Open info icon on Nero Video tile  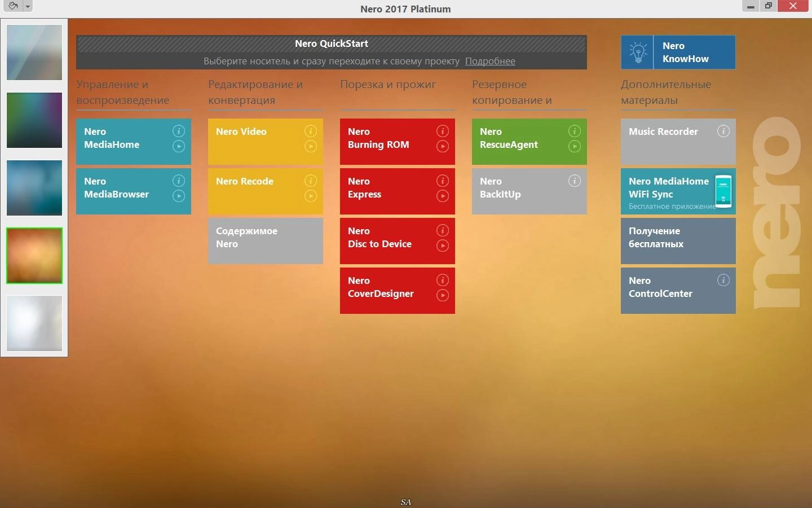tap(311, 131)
